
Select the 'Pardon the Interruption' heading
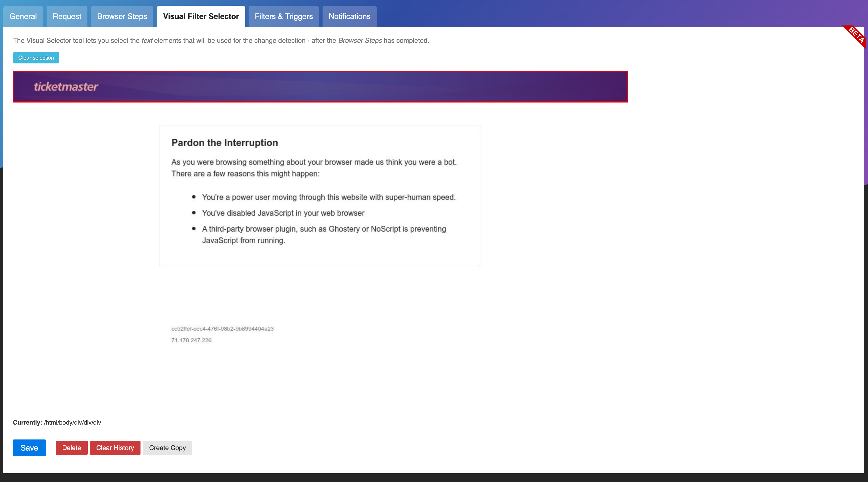(225, 142)
